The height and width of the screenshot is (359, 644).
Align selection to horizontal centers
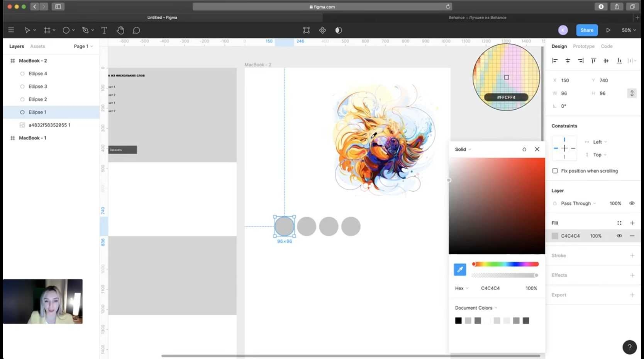point(568,61)
